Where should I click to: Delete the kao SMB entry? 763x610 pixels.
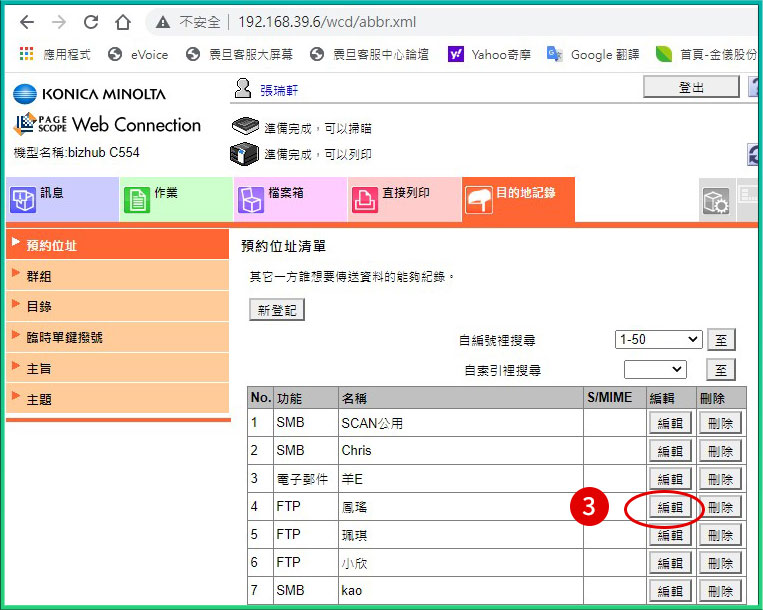coord(720,591)
